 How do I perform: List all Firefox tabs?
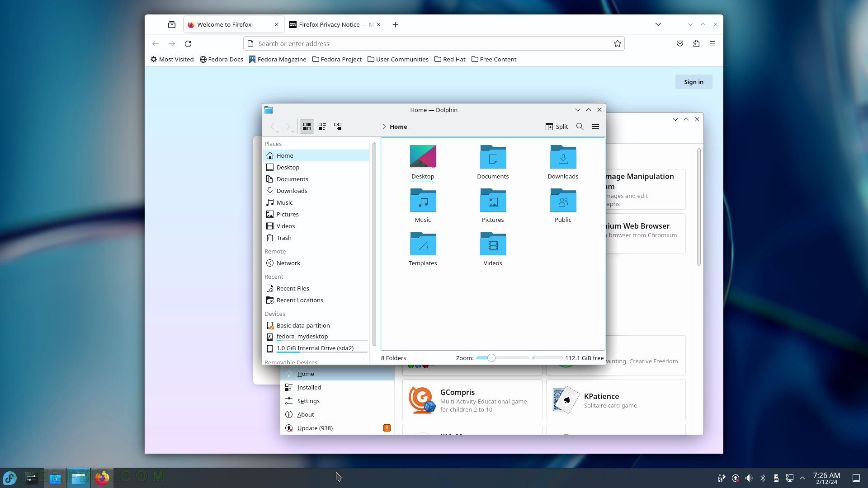click(658, 24)
